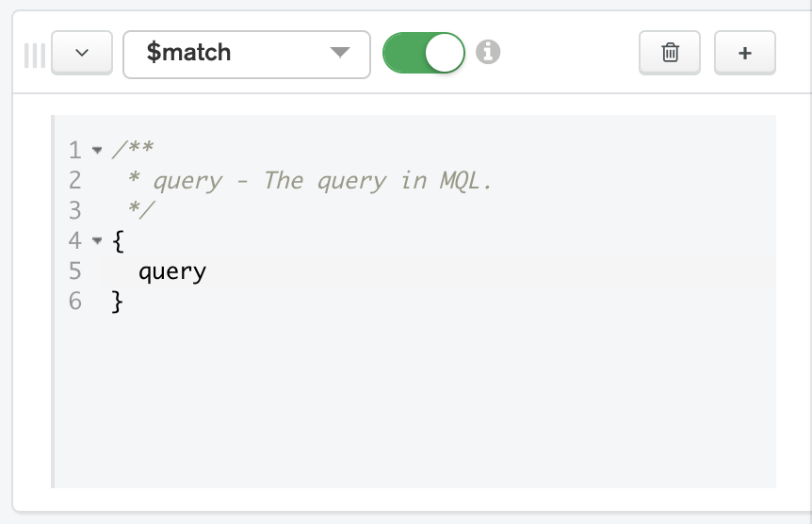
Task: Click the closing curly brace on line 6
Action: click(118, 302)
